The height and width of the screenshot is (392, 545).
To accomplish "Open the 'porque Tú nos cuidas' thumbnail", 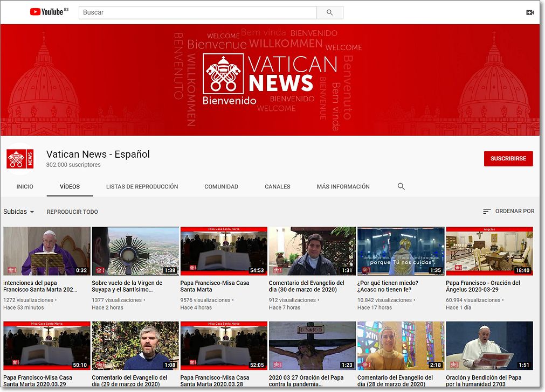I will coord(401,251).
